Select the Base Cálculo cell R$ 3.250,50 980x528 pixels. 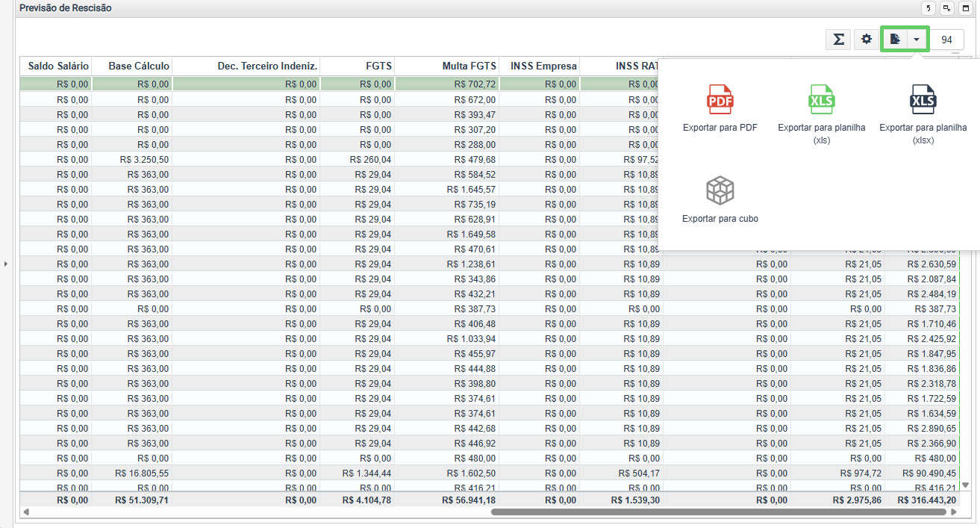(x=132, y=159)
